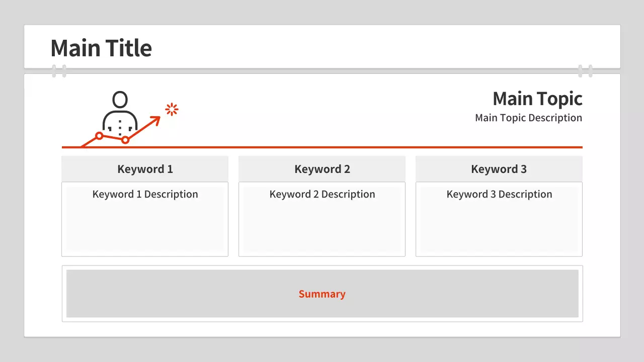Click the Keyword 1 Description text

(x=145, y=194)
